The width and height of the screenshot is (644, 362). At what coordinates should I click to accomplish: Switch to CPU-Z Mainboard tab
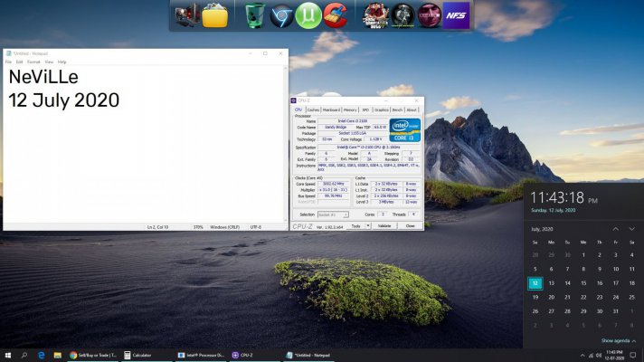pos(331,110)
